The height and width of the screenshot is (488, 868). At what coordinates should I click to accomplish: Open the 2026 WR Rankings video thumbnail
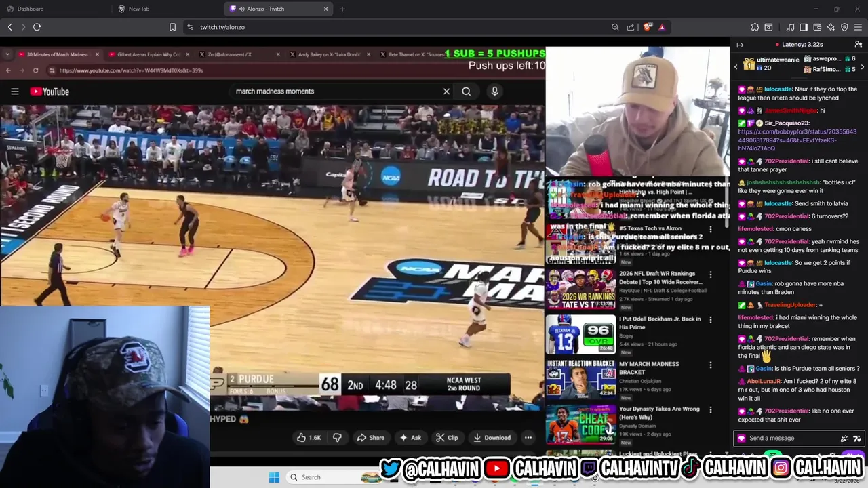581,290
